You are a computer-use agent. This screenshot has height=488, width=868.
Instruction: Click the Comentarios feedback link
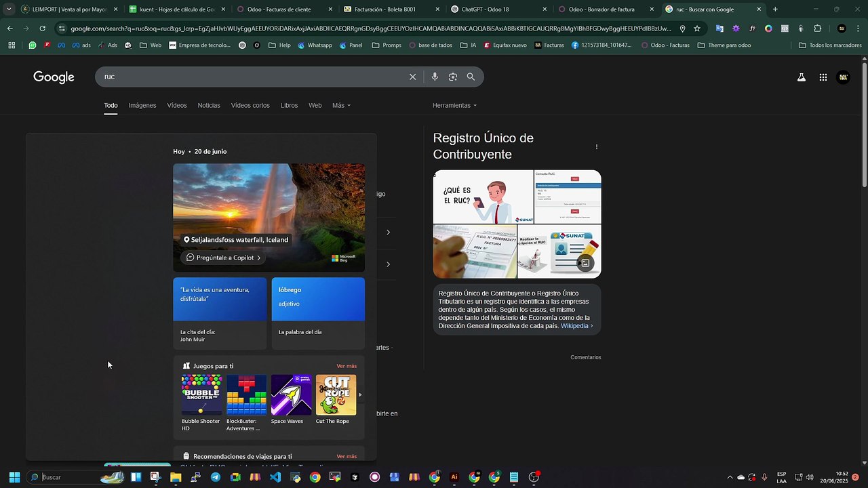[x=586, y=357]
